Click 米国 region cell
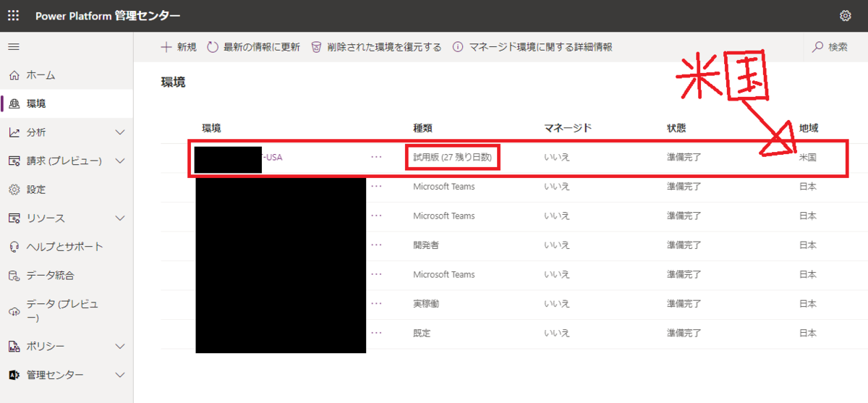This screenshot has height=403, width=868. point(808,157)
